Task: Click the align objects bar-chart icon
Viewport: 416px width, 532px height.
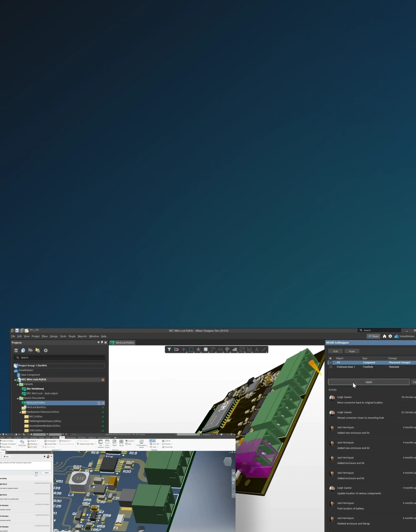Action: (198, 349)
